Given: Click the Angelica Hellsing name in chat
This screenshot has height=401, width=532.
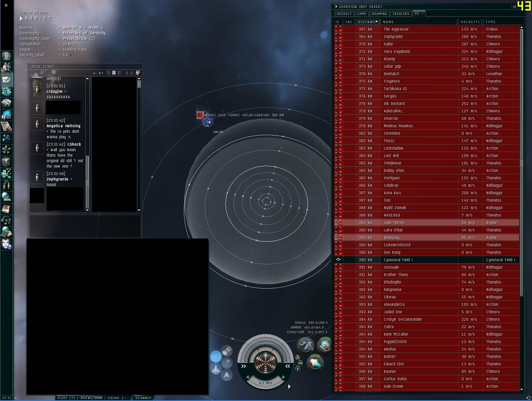Looking at the screenshot, I should (x=63, y=126).
